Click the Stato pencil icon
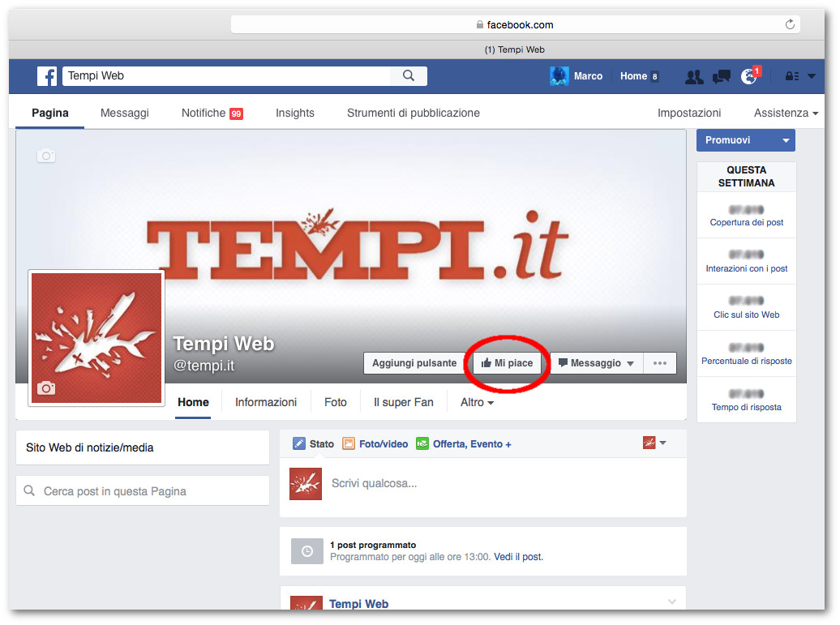The width and height of the screenshot is (840, 625). pos(299,443)
